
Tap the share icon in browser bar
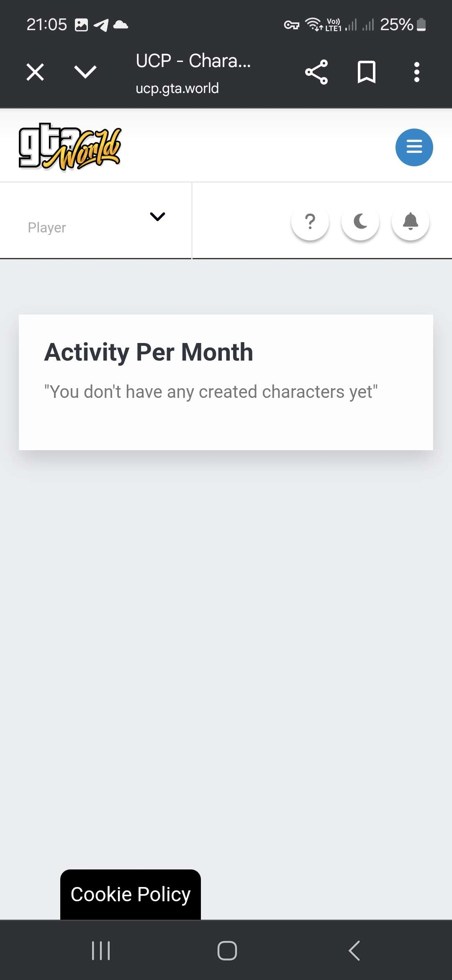click(316, 72)
